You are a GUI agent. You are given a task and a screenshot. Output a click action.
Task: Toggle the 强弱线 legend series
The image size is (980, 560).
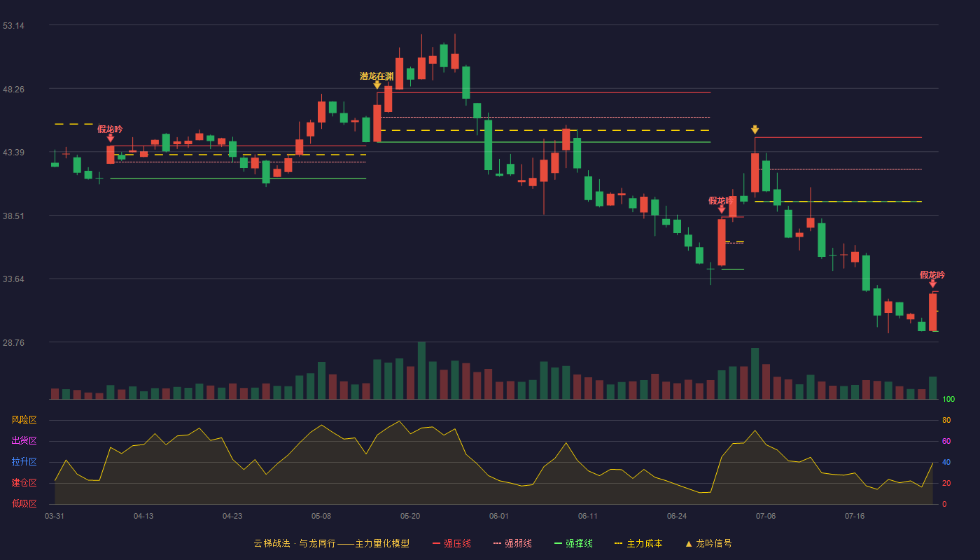512,543
